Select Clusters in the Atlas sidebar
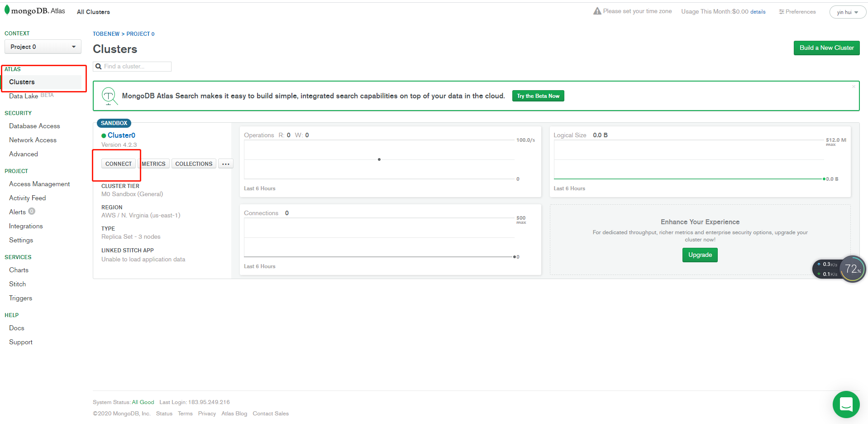Viewport: 868px width, 424px height. [22, 82]
